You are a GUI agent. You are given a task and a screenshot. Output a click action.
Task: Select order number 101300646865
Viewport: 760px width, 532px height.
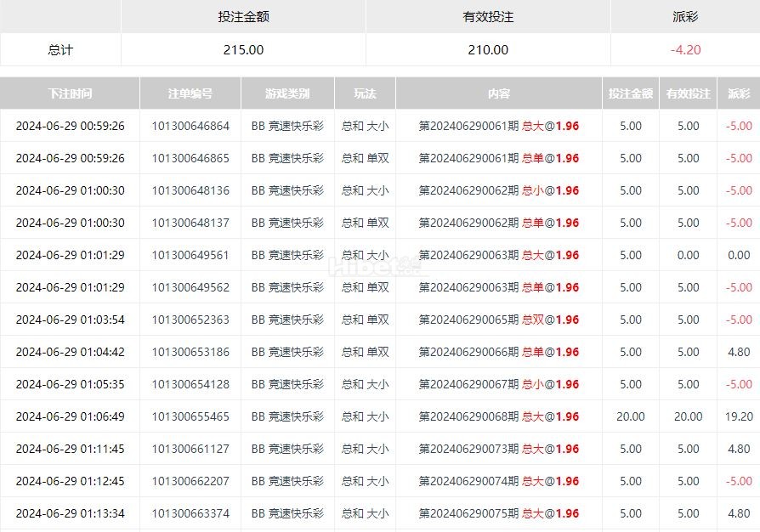190,158
